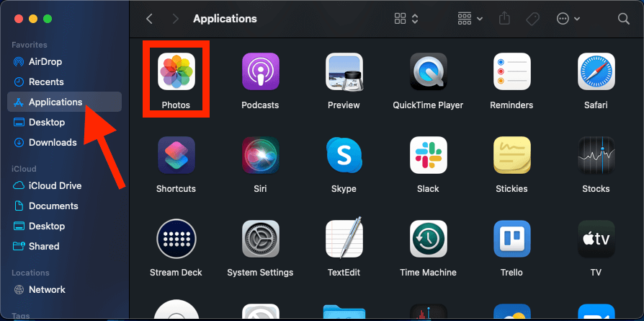This screenshot has height=321, width=644.
Task: Open the Trello app
Action: coord(511,239)
